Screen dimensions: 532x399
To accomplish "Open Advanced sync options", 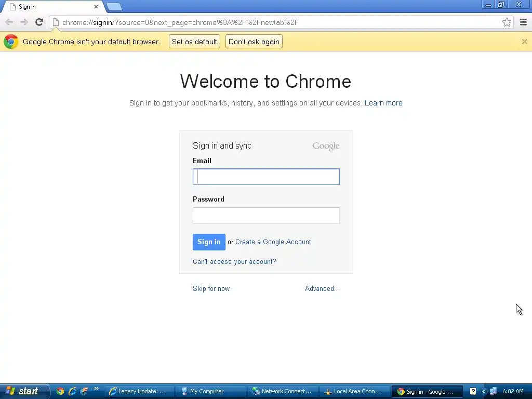I will [x=322, y=288].
